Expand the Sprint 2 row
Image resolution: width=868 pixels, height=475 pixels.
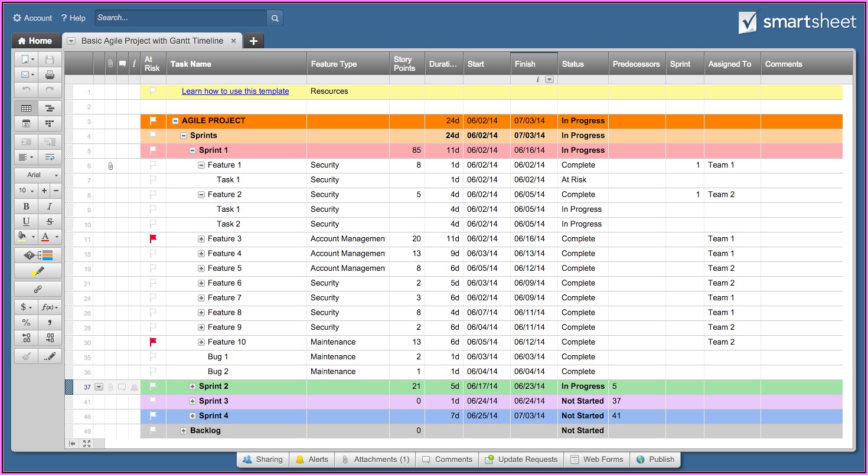tap(192, 386)
